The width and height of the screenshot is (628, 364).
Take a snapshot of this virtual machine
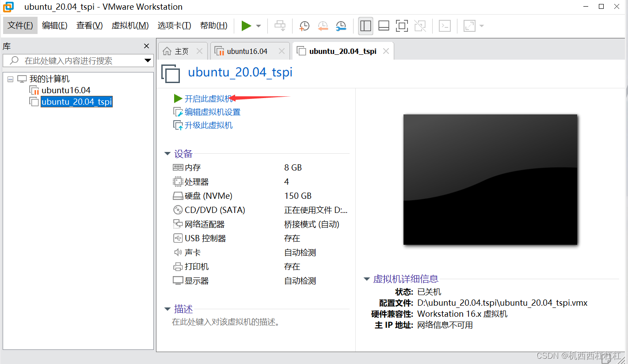tap(304, 26)
